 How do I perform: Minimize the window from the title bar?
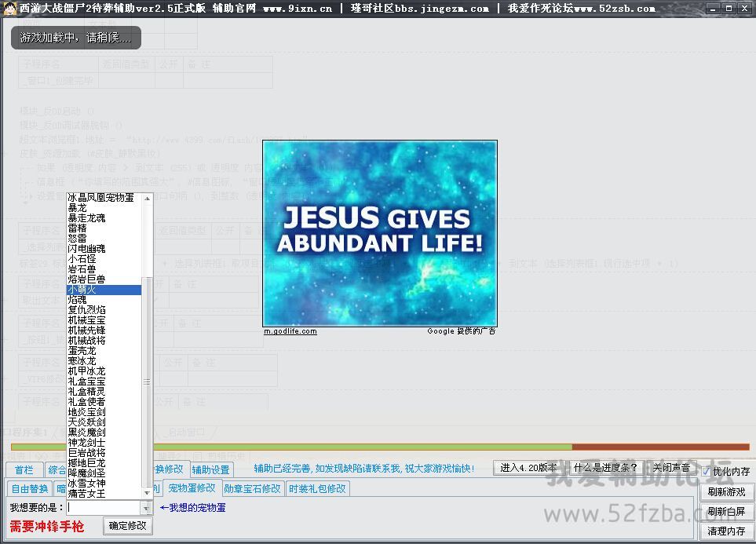711,9
